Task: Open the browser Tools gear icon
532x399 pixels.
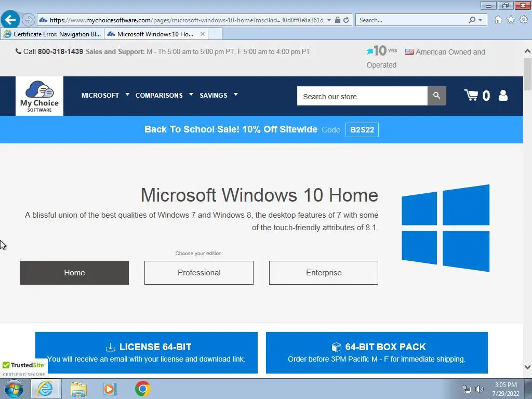Action: click(524, 20)
